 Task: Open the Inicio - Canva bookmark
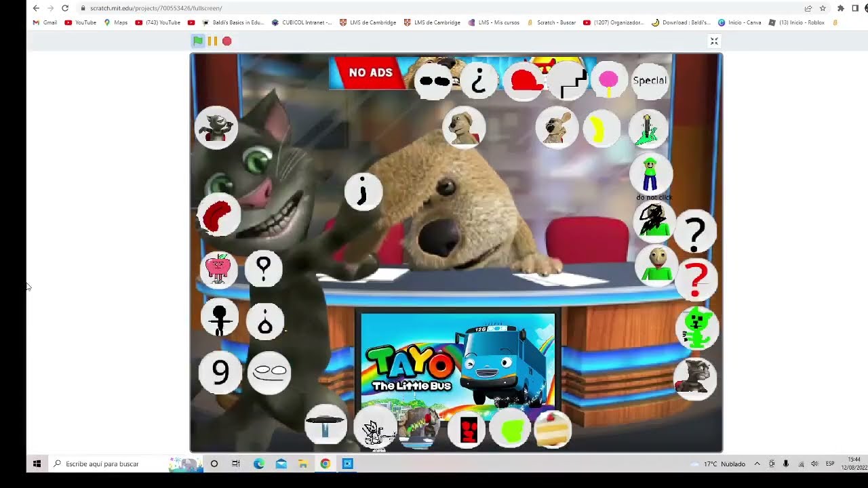click(740, 22)
